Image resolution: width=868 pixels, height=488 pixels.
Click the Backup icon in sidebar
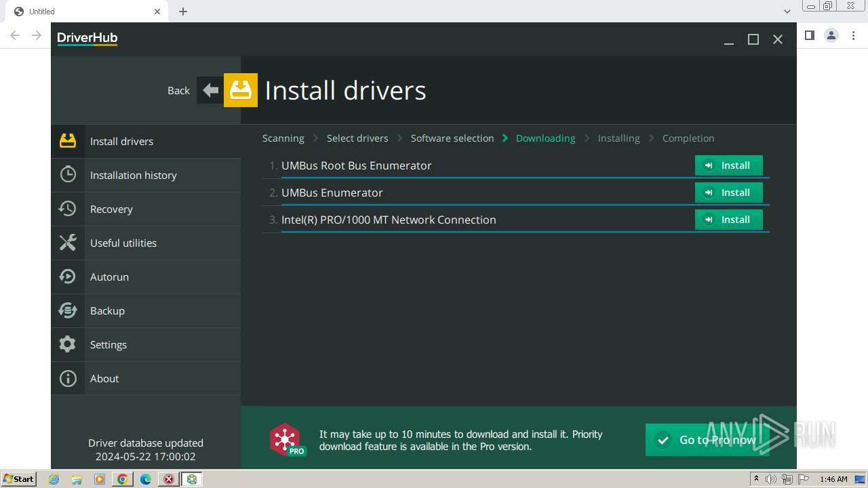[x=68, y=310]
